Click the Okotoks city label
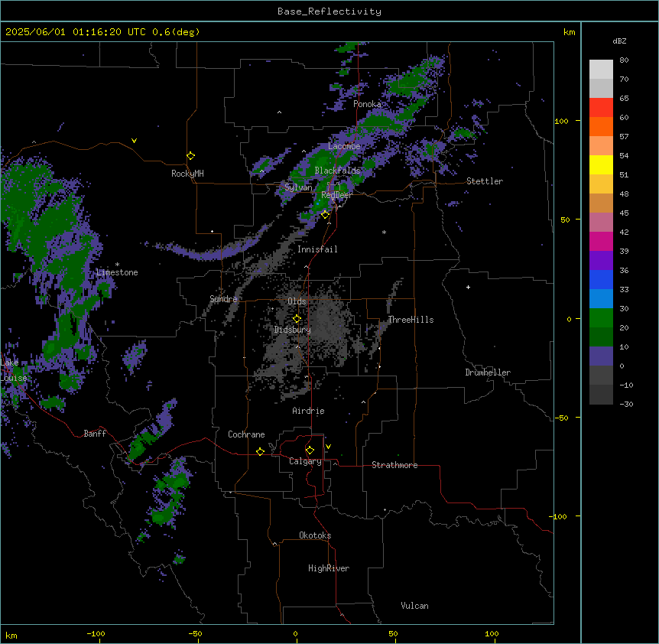The width and height of the screenshot is (659, 644). point(315,535)
